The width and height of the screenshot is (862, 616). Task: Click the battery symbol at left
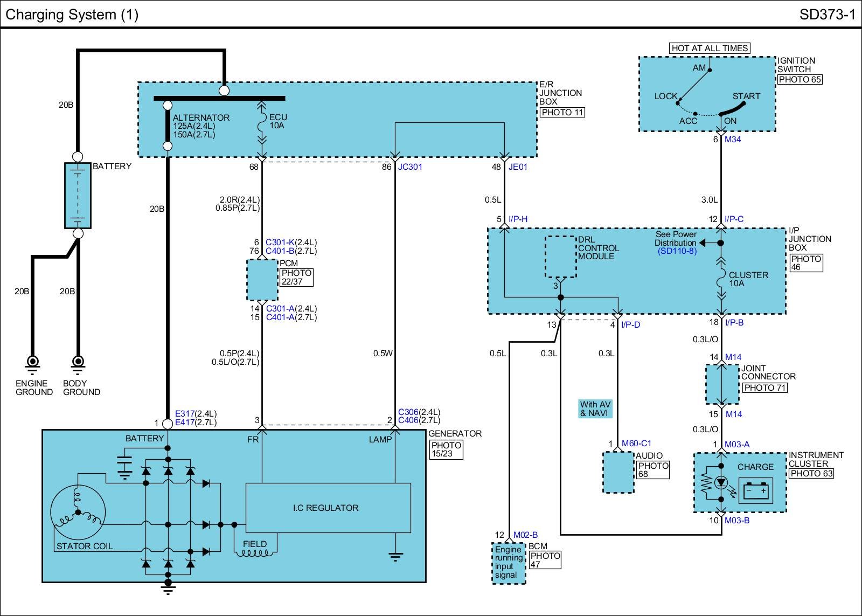78,196
